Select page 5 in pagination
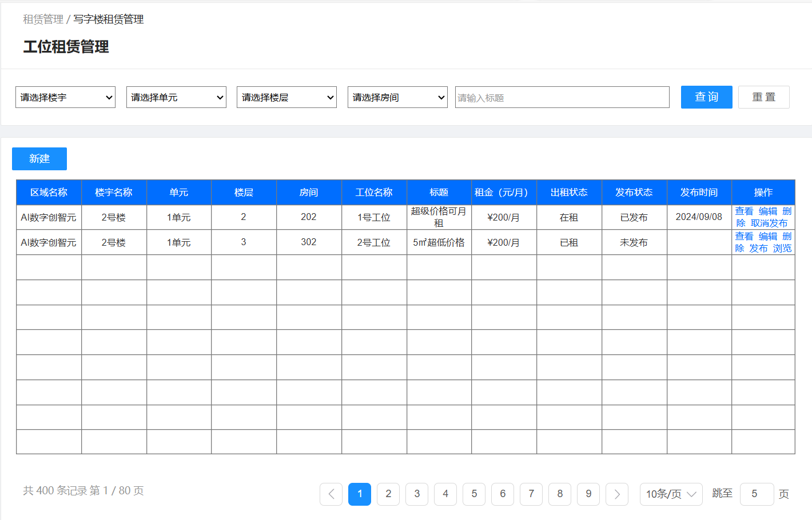This screenshot has height=520, width=812. point(474,494)
